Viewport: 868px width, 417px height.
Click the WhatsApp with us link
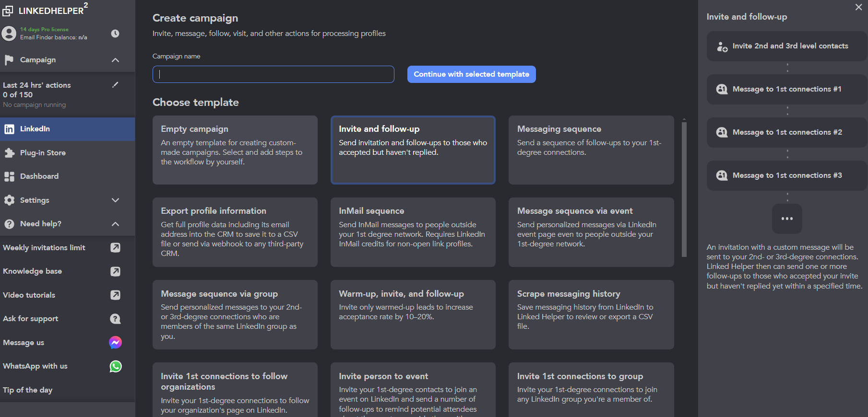pos(35,366)
